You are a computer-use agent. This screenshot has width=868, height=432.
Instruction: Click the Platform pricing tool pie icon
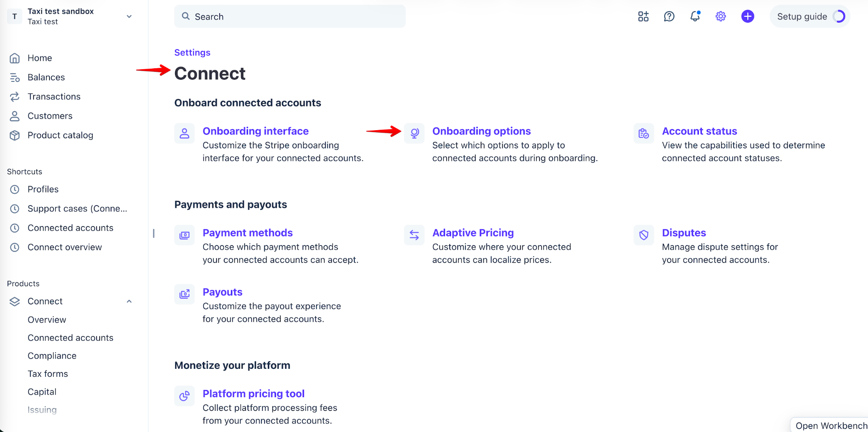pyautogui.click(x=184, y=396)
